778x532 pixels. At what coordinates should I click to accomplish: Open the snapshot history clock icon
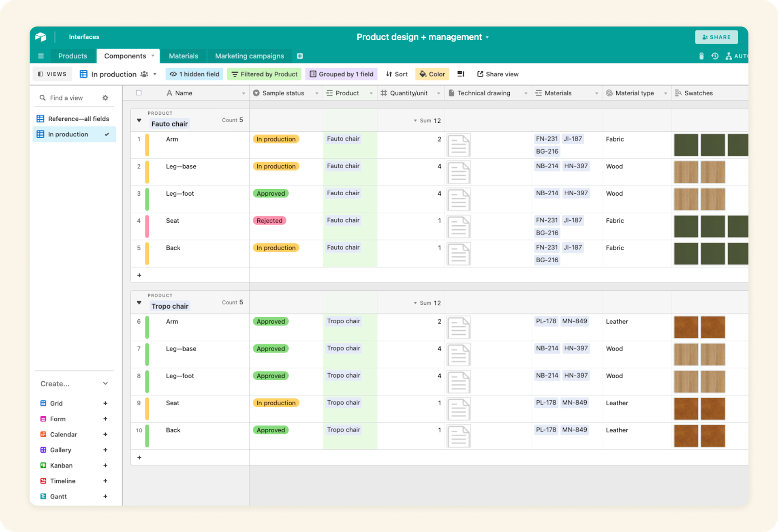click(x=715, y=56)
